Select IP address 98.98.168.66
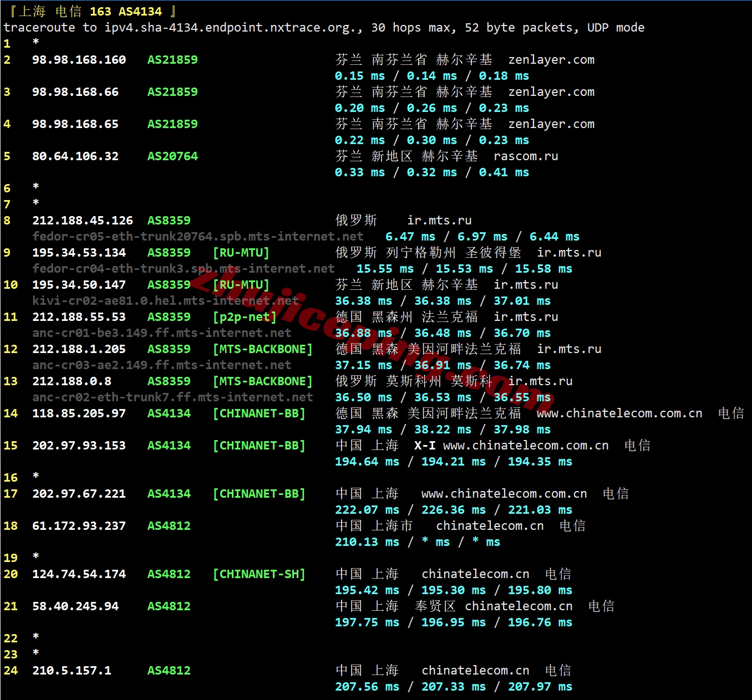Viewport: 752px width, 700px height. [x=75, y=92]
